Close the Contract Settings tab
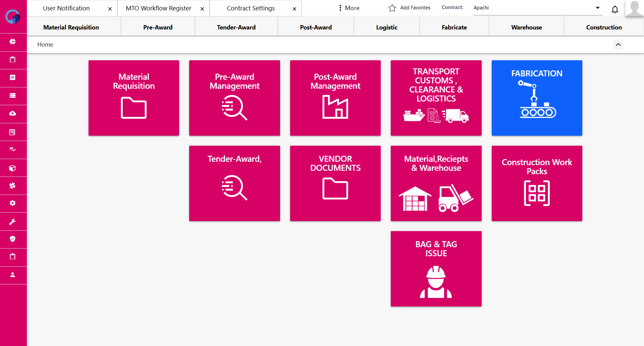The width and height of the screenshot is (644, 346). coord(294,9)
